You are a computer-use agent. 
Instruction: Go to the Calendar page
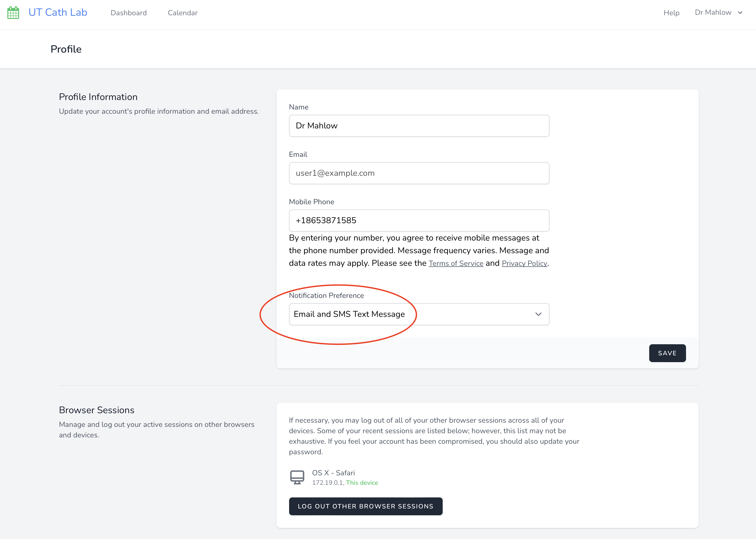[183, 13]
